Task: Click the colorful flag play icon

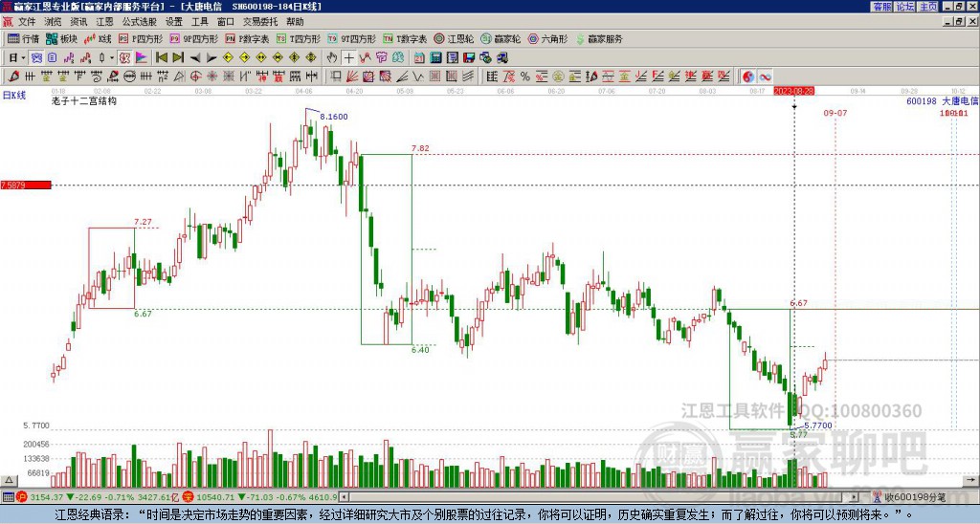Action: [142, 58]
